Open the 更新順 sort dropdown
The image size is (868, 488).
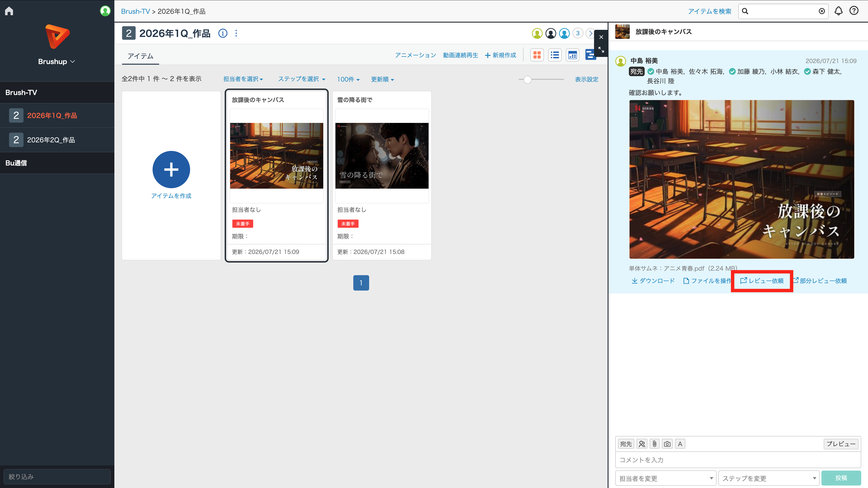tap(382, 79)
